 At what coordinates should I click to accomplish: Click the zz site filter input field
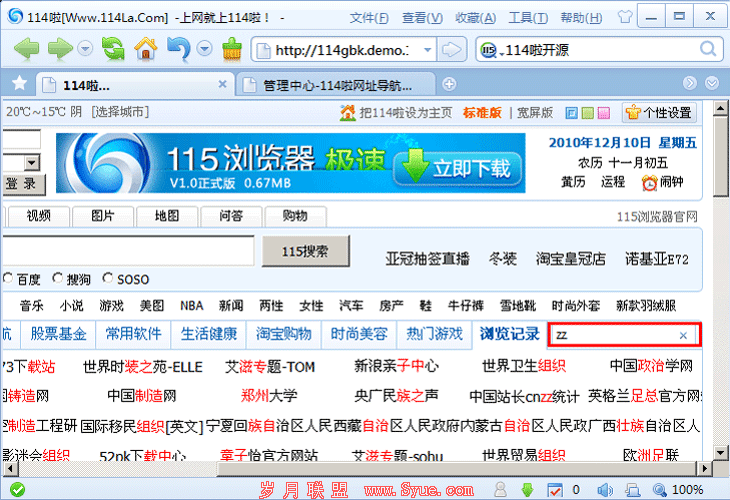[624, 335]
